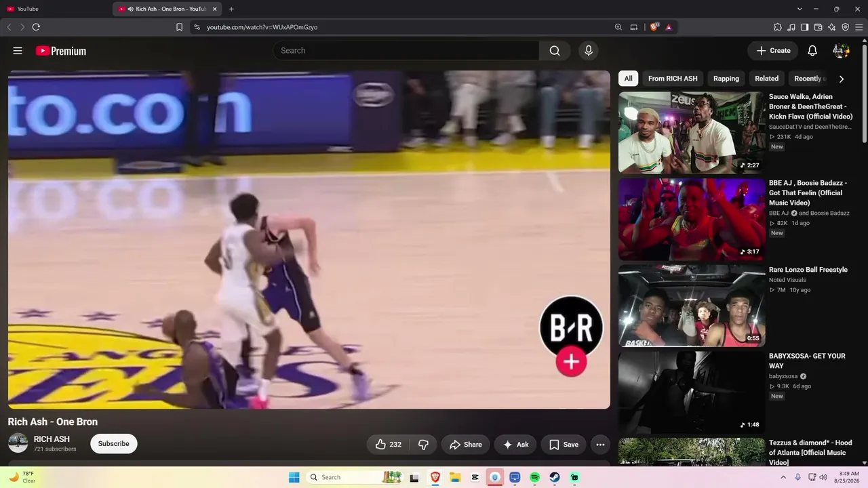Viewport: 868px width, 488px height.
Task: Open the RICH ASH channel name link
Action: click(x=52, y=439)
